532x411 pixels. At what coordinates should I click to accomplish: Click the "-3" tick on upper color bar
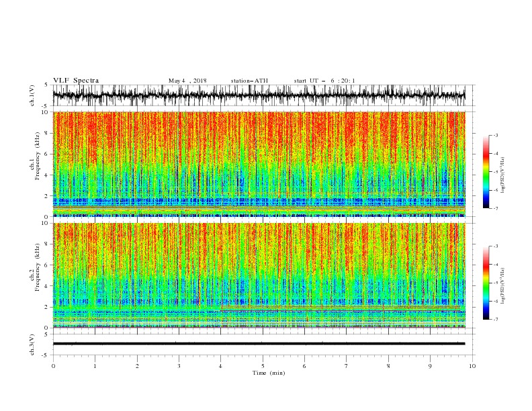pos(496,135)
